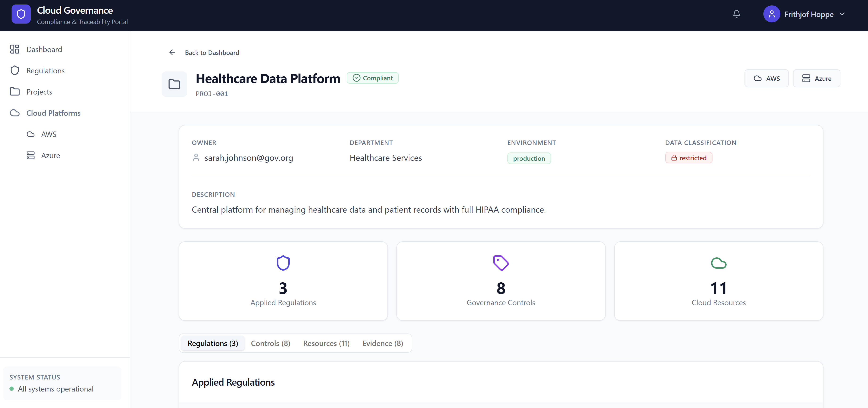Click the Azure platform button in header
Image resolution: width=868 pixels, height=408 pixels.
pyautogui.click(x=816, y=78)
